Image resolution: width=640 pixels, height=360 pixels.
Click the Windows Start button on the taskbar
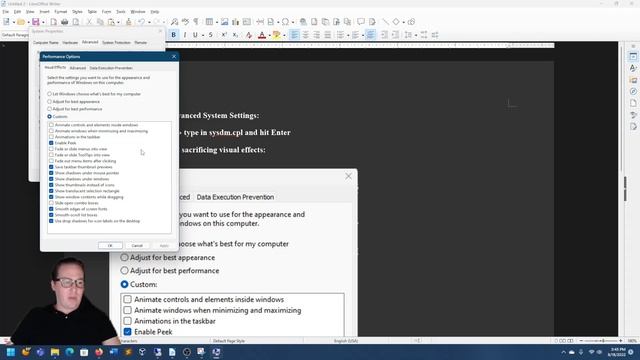[x=11, y=352]
